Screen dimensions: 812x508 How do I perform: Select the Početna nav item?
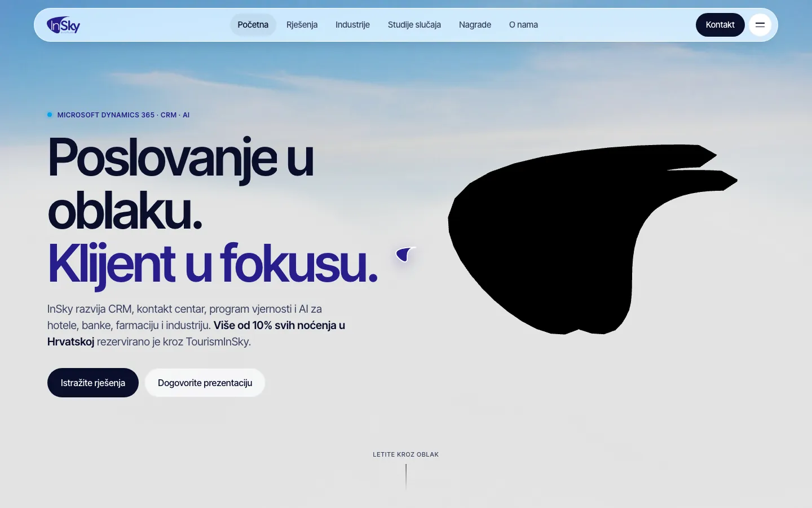coord(253,25)
